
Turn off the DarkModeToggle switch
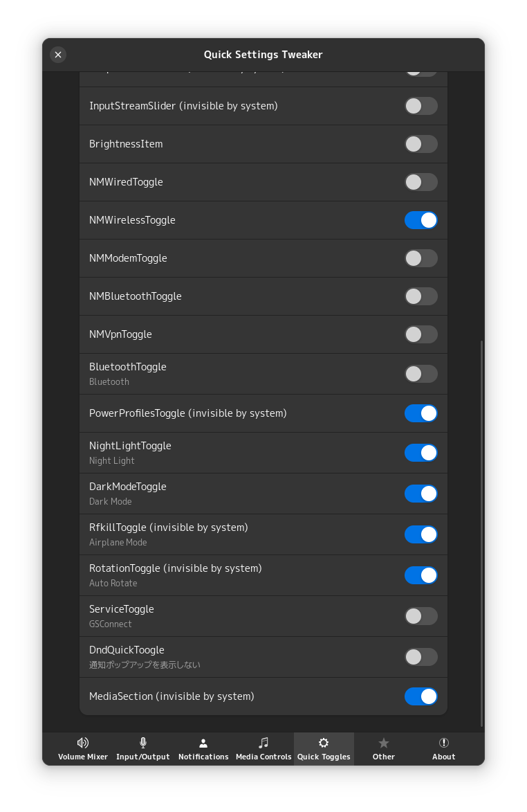point(420,494)
